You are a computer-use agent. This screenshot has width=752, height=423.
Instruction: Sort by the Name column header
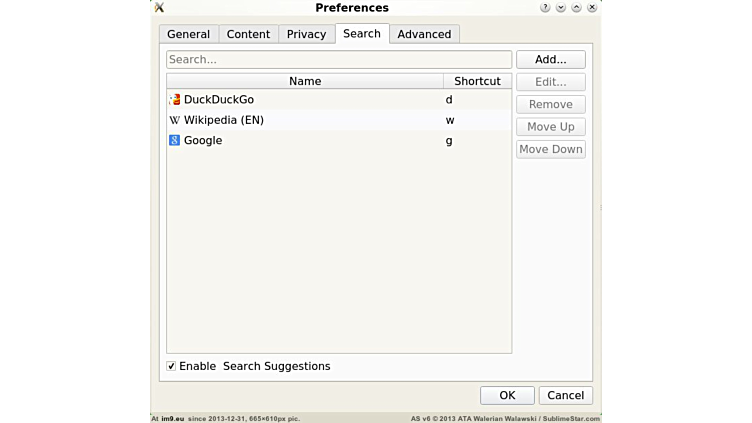click(305, 81)
